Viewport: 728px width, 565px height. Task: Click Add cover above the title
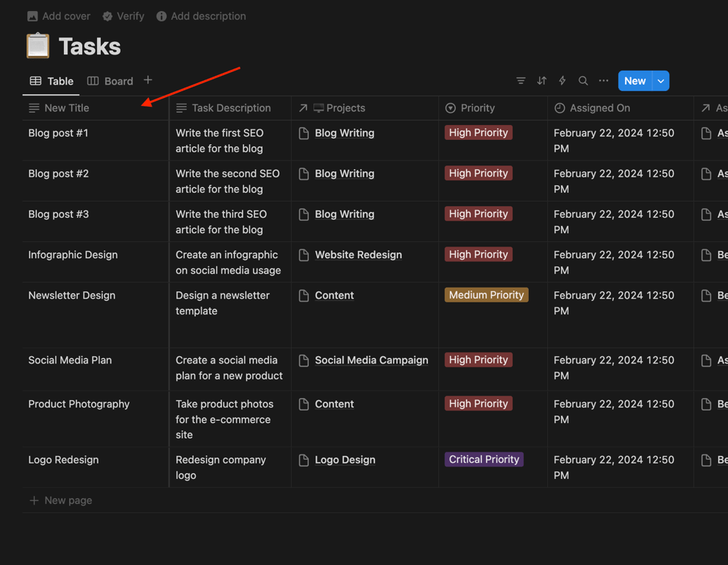tap(59, 16)
